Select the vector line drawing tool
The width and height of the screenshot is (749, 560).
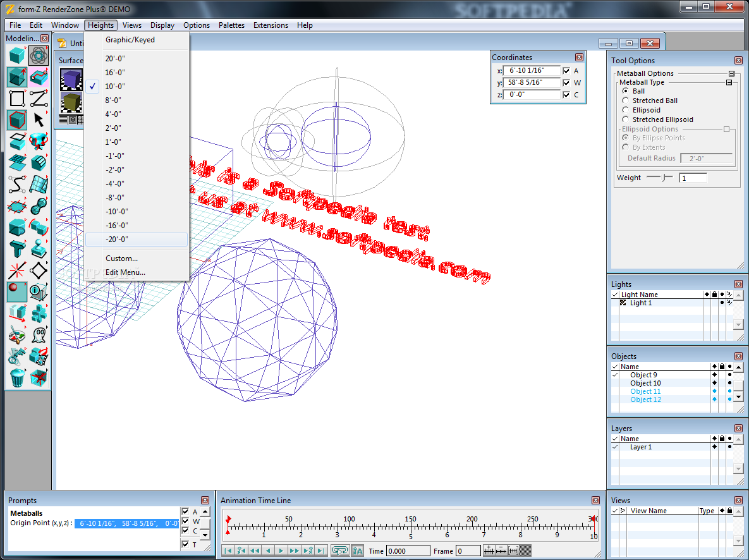pos(39,99)
